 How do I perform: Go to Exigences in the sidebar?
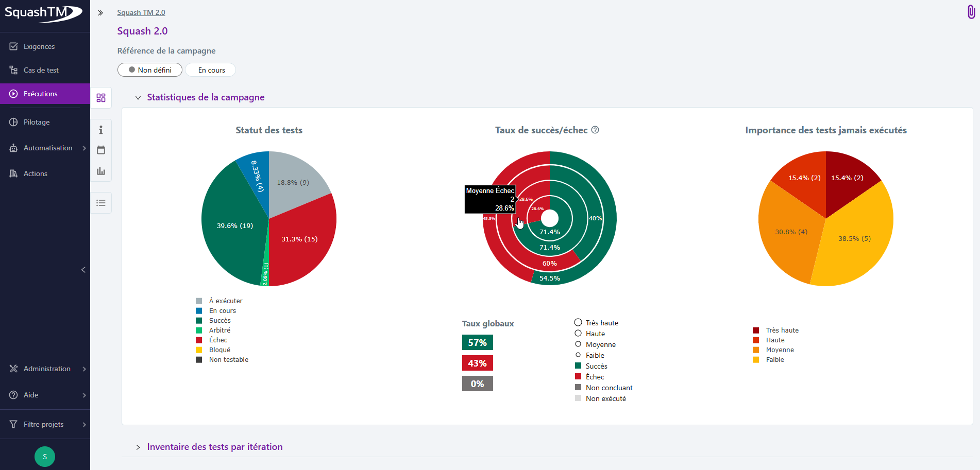(39, 46)
